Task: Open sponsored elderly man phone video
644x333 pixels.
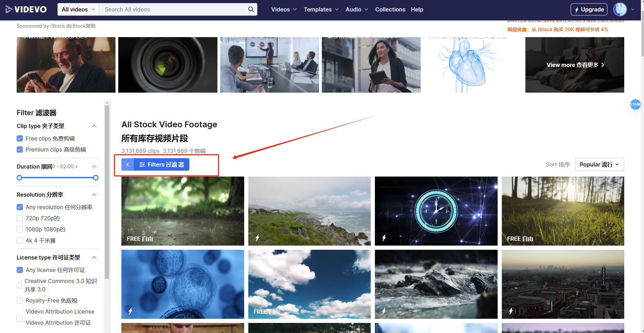Action: (66, 65)
